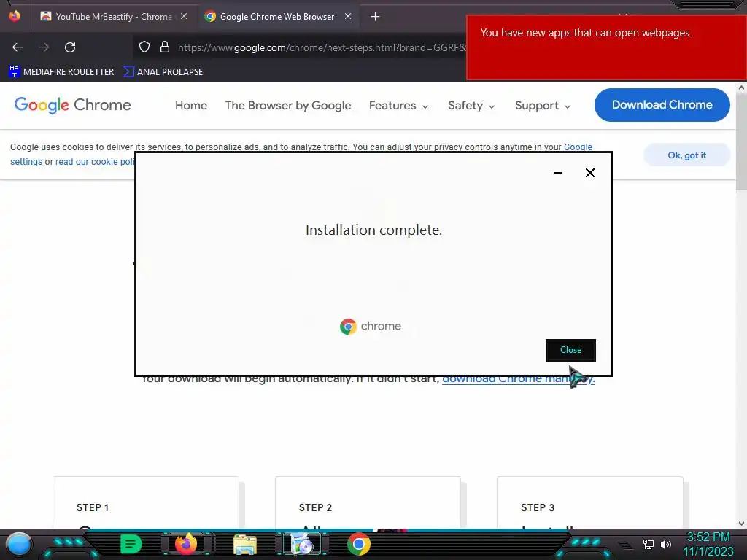The height and width of the screenshot is (560, 747).
Task: Minimize the Chrome installer dialog
Action: pyautogui.click(x=558, y=172)
